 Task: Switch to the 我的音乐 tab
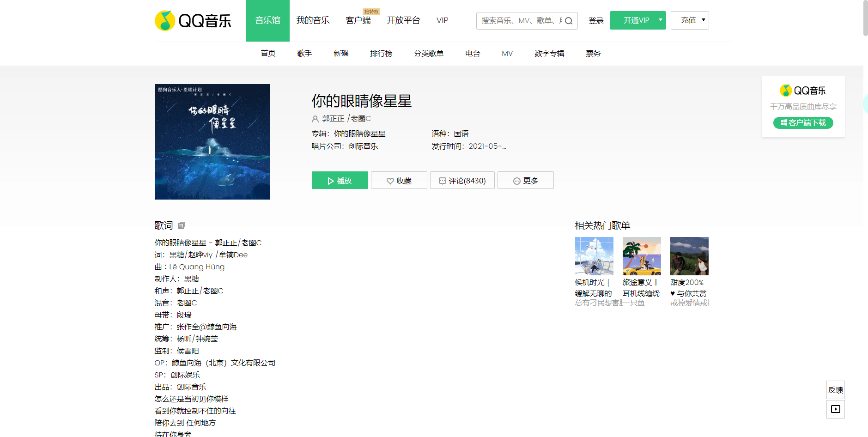pyautogui.click(x=313, y=20)
